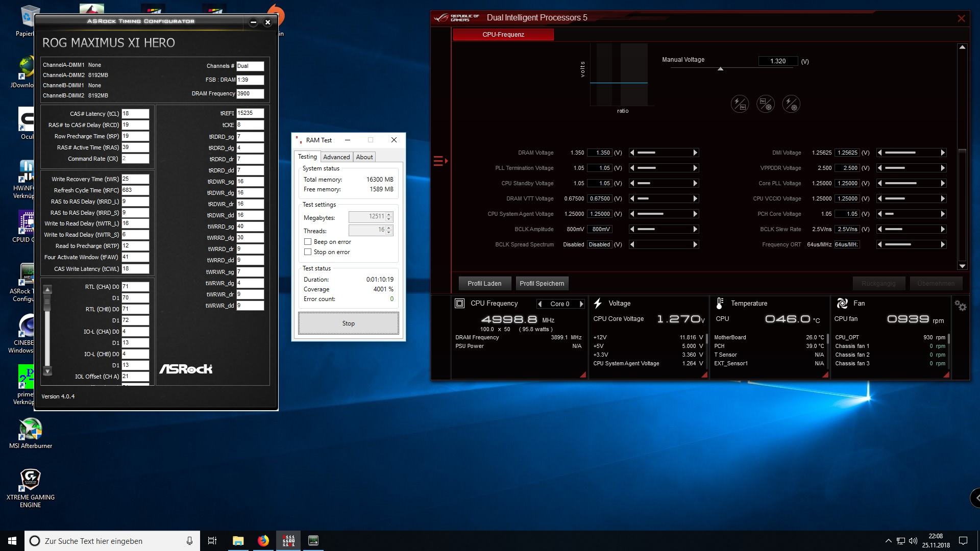Screen dimensions: 980x551
Task: Click the Fan spinner icon
Action: 842,304
